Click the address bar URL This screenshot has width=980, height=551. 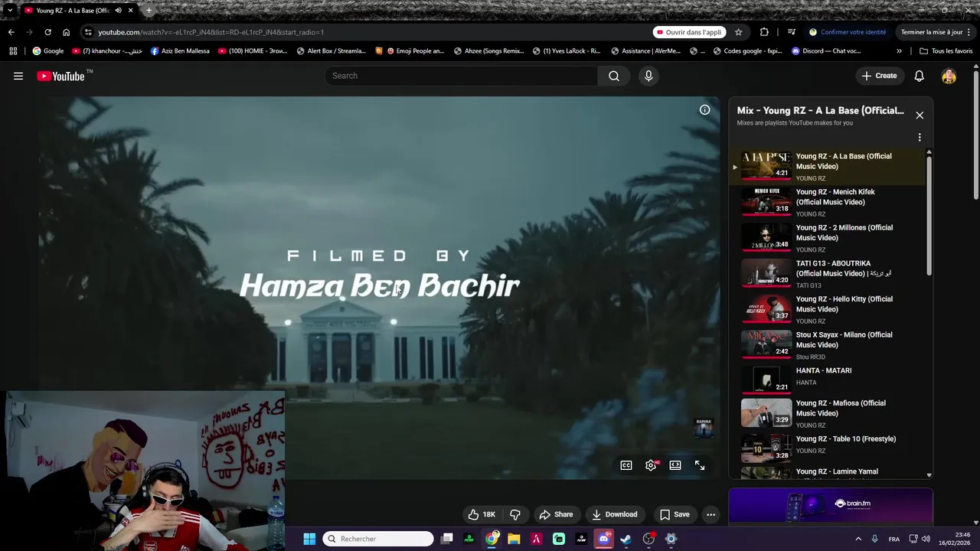[x=211, y=32]
